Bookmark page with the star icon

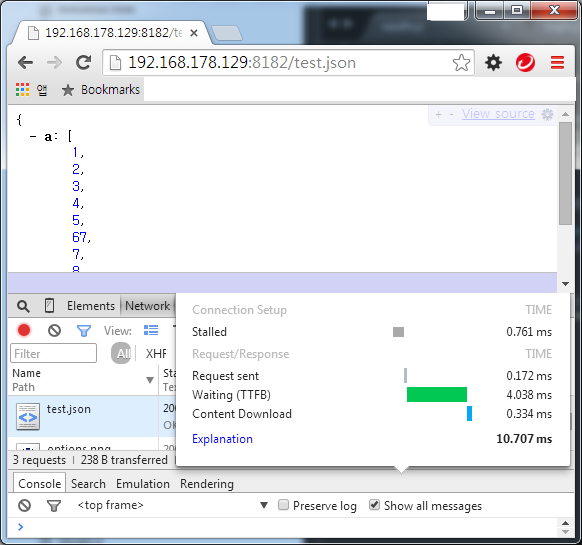(x=461, y=62)
